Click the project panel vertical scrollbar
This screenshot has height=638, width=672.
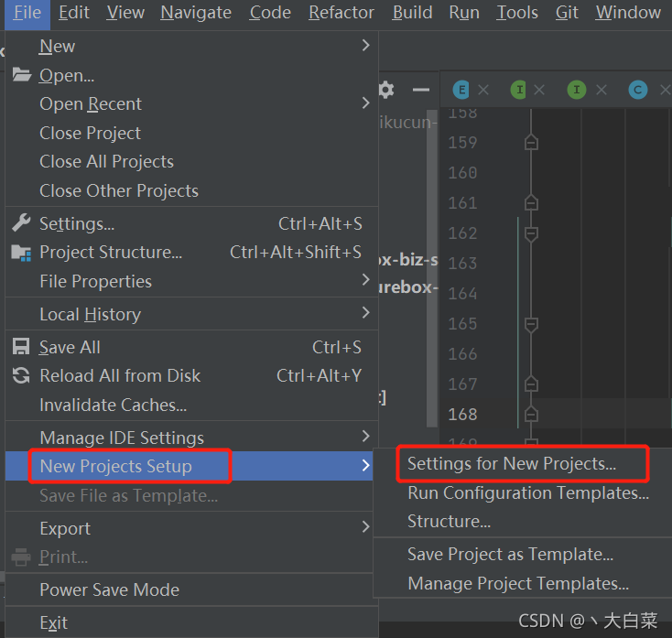432,268
